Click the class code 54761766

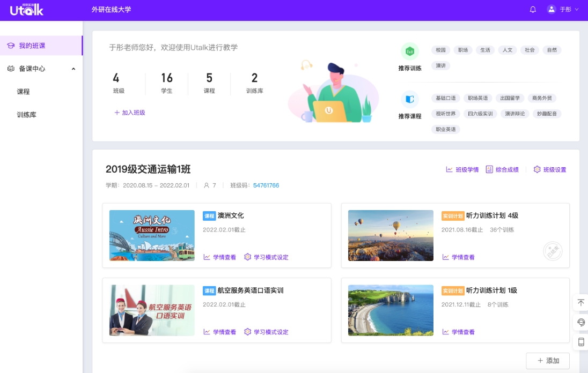(x=266, y=185)
